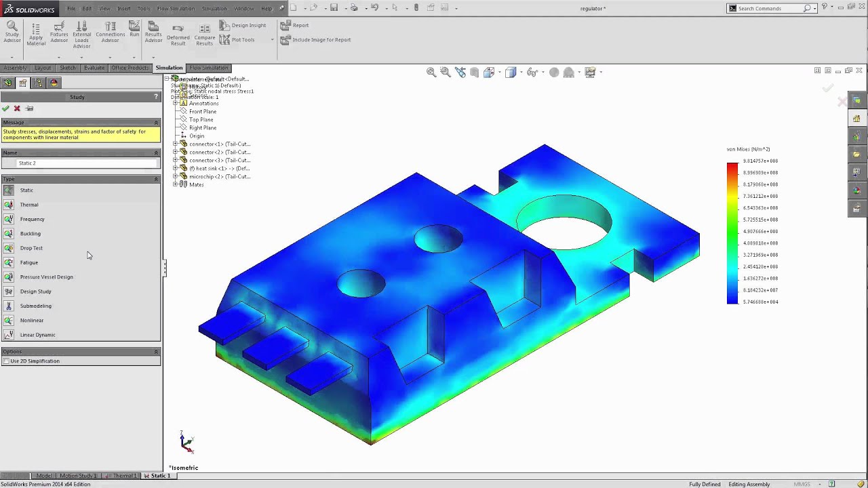Viewport: 868px width, 488px height.
Task: Open Study panel help question mark
Action: coord(156,97)
